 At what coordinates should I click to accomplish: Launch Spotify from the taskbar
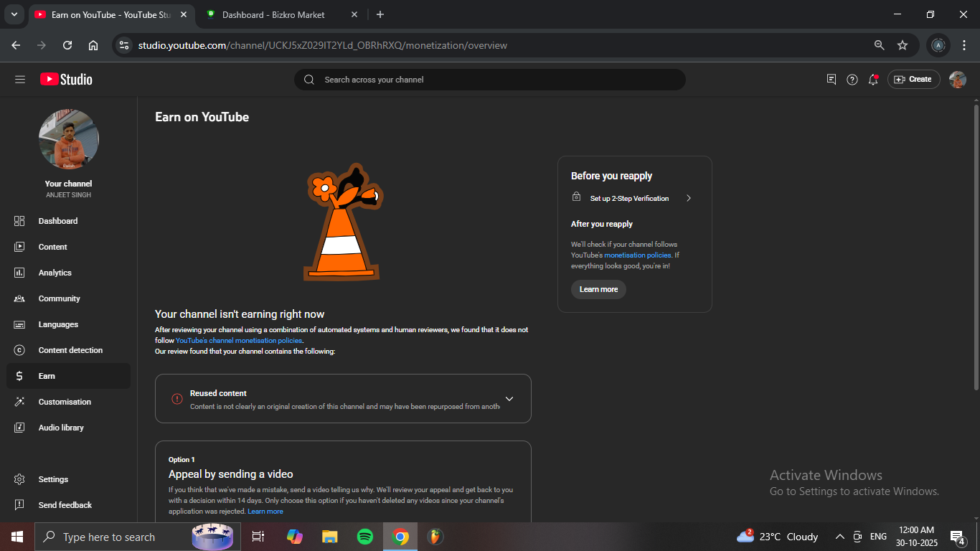pos(365,537)
